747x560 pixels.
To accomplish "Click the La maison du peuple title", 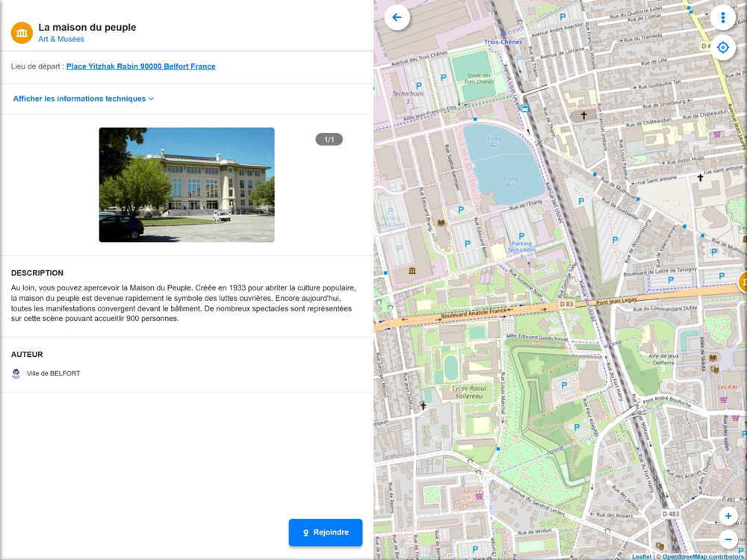I will 87,27.
